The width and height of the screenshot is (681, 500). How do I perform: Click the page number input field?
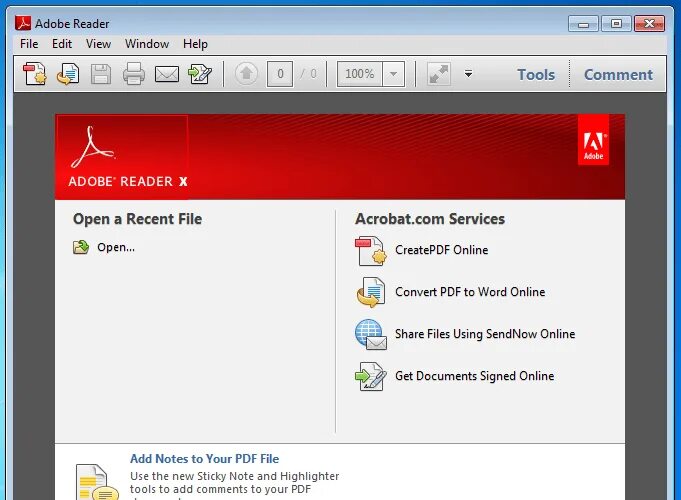(x=280, y=74)
